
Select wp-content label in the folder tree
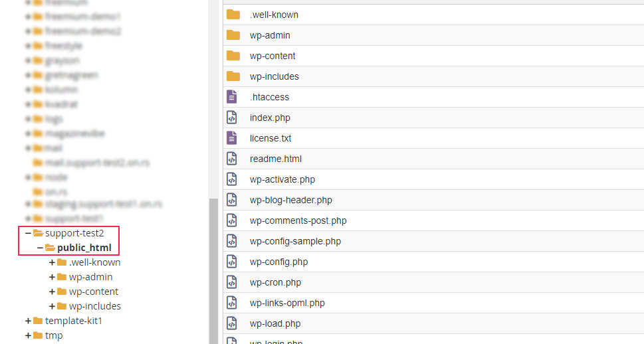point(94,292)
